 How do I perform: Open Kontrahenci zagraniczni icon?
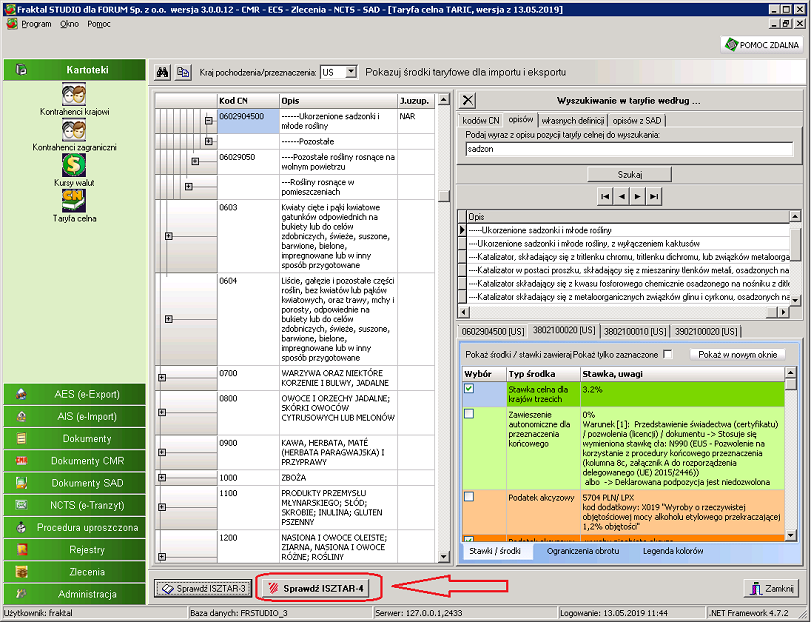point(73,130)
